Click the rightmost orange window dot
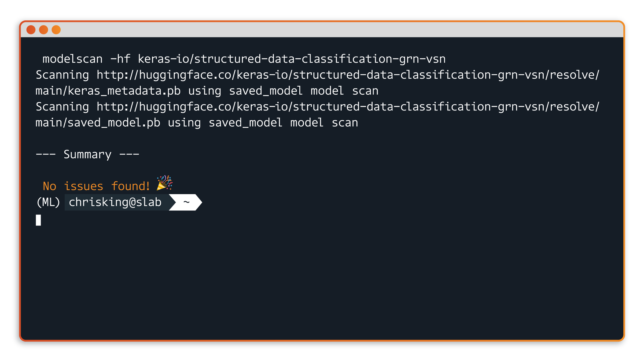Screen dimensions: 644x362 56,30
